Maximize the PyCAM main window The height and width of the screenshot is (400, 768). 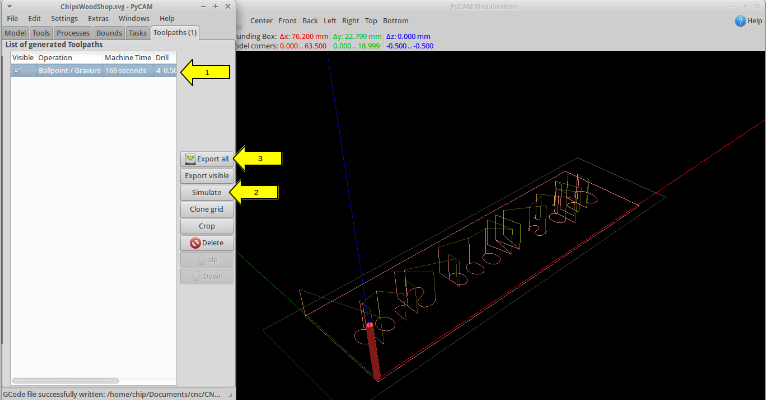[216, 6]
